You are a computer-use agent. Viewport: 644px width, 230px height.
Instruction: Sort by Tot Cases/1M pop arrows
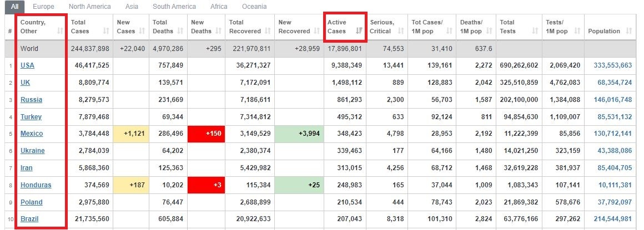(x=450, y=31)
